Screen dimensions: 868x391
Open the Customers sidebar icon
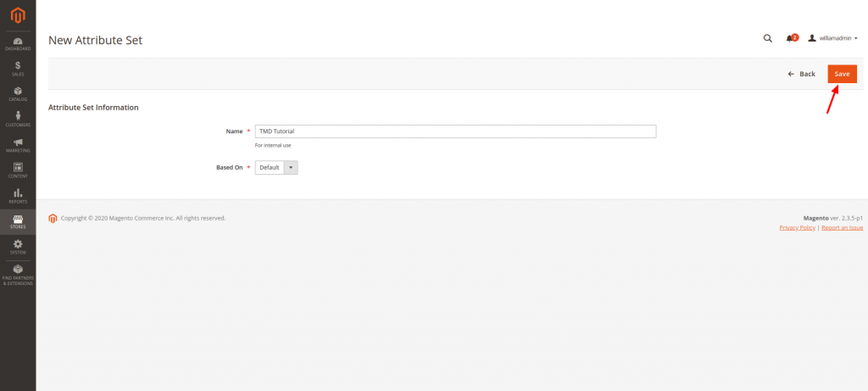tap(18, 120)
